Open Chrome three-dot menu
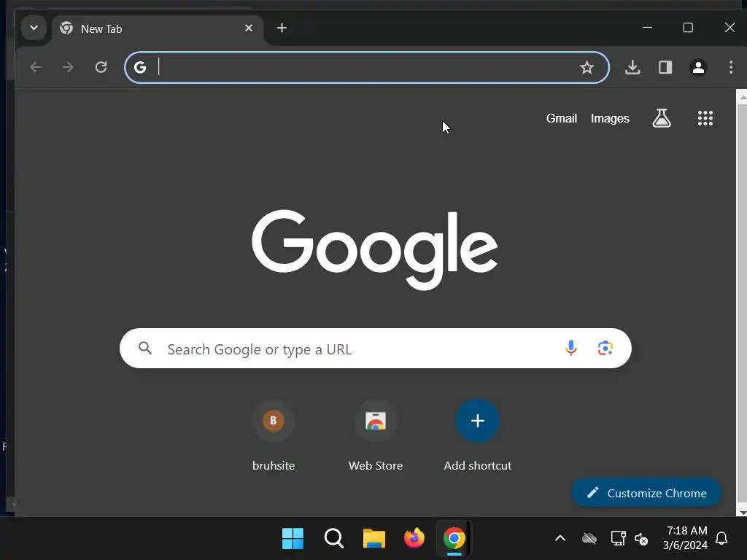 tap(731, 67)
